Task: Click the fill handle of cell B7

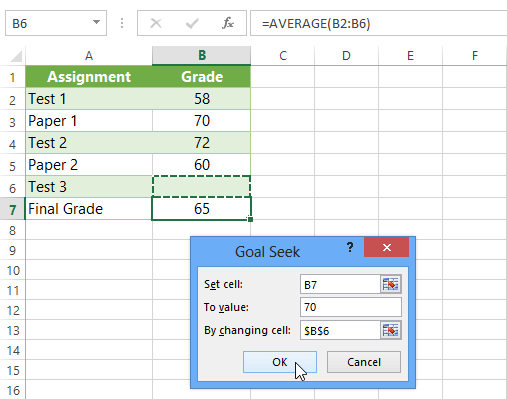Action: tap(251, 219)
